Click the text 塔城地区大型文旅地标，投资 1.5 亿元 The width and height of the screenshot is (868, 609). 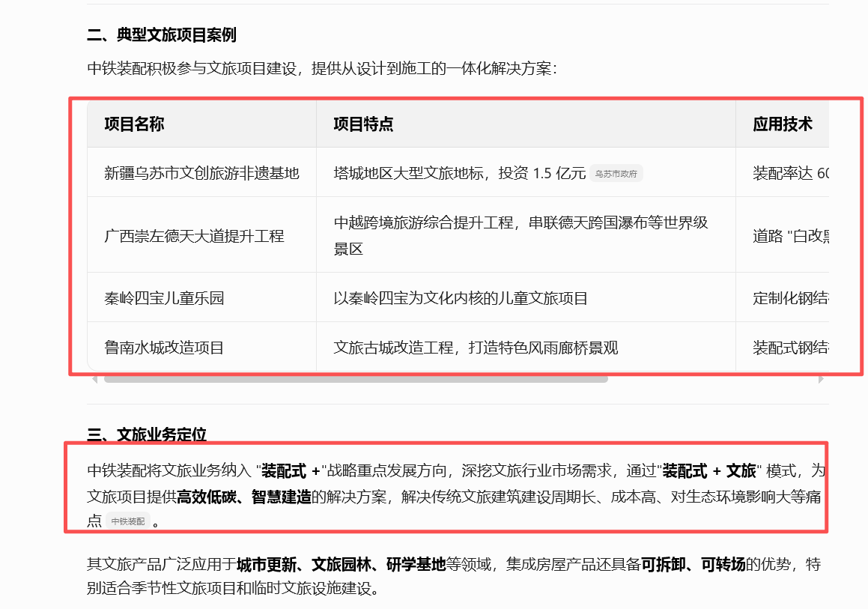tap(460, 173)
